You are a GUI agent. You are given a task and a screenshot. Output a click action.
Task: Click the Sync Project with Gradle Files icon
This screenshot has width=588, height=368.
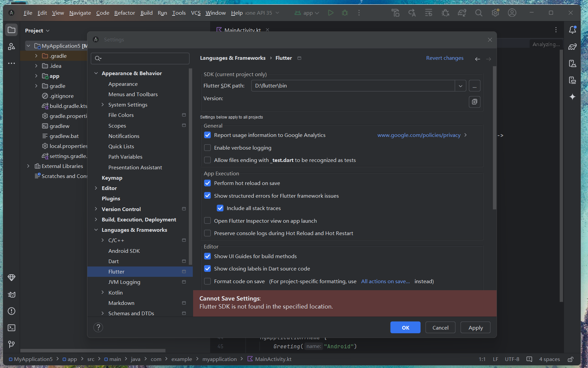click(x=462, y=13)
